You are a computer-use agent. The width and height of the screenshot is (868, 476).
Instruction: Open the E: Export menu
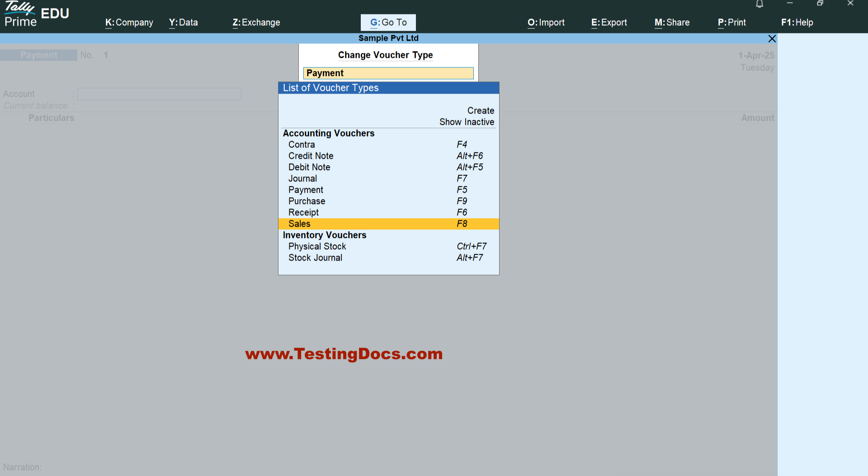pyautogui.click(x=609, y=23)
